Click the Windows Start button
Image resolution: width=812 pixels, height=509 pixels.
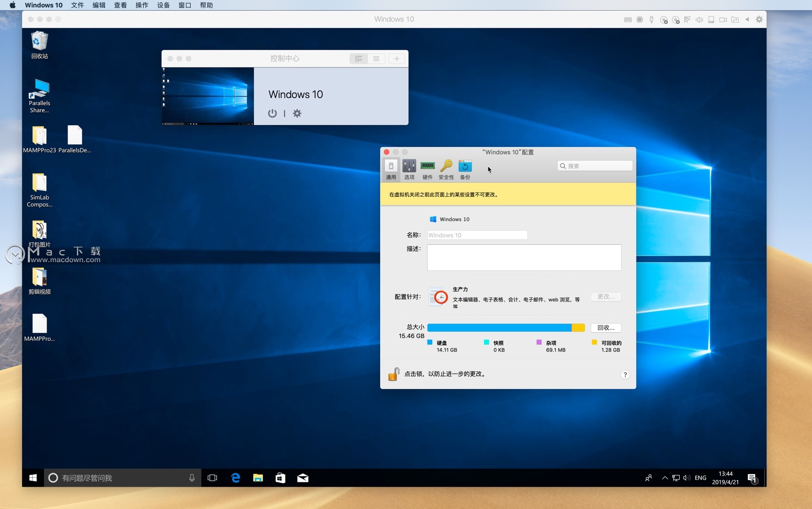[33, 477]
